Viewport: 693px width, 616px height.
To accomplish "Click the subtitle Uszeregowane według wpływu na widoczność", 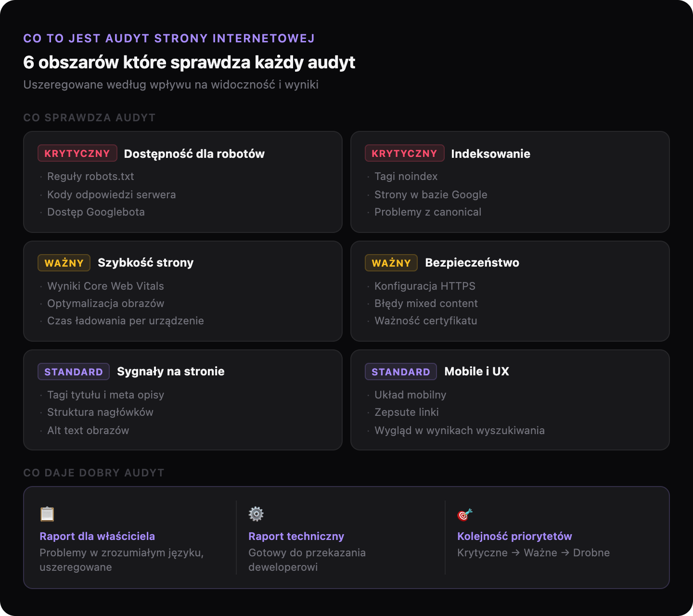I will tap(171, 85).
